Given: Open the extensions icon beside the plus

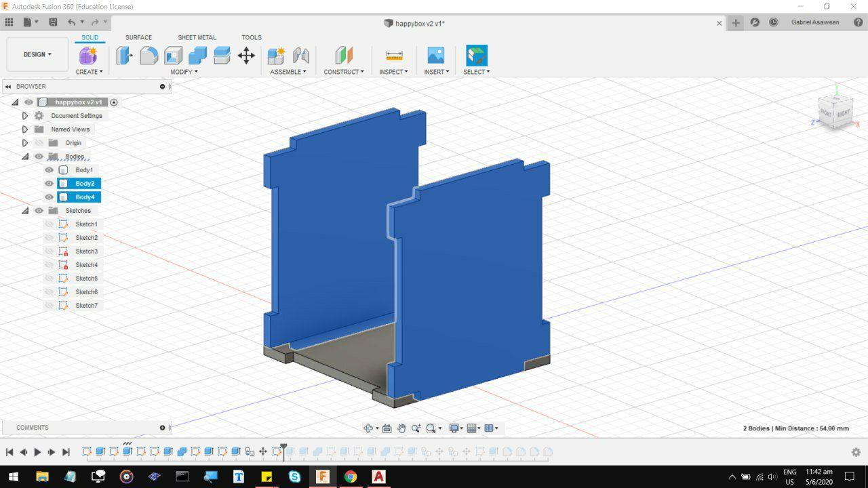Looking at the screenshot, I should tap(755, 22).
